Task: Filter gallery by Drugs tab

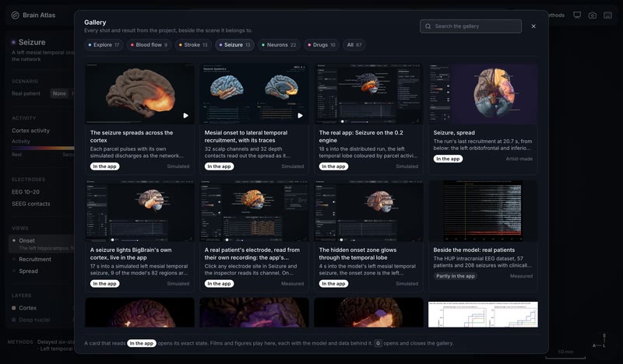Action: pos(322,45)
